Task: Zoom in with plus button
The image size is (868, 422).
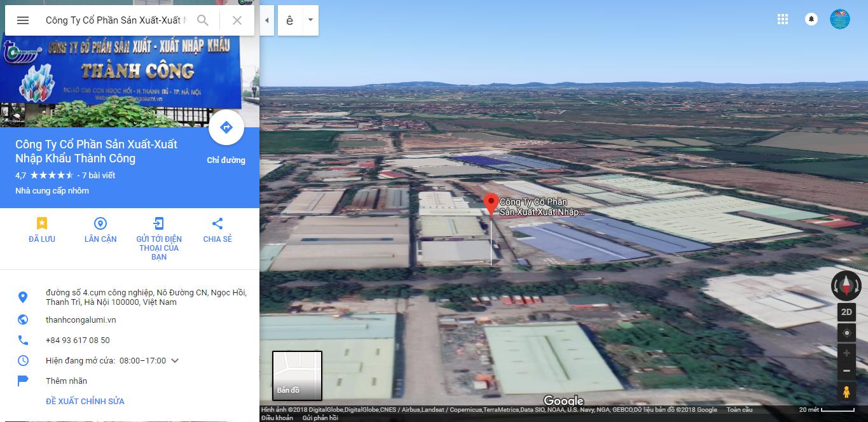Action: (x=846, y=353)
